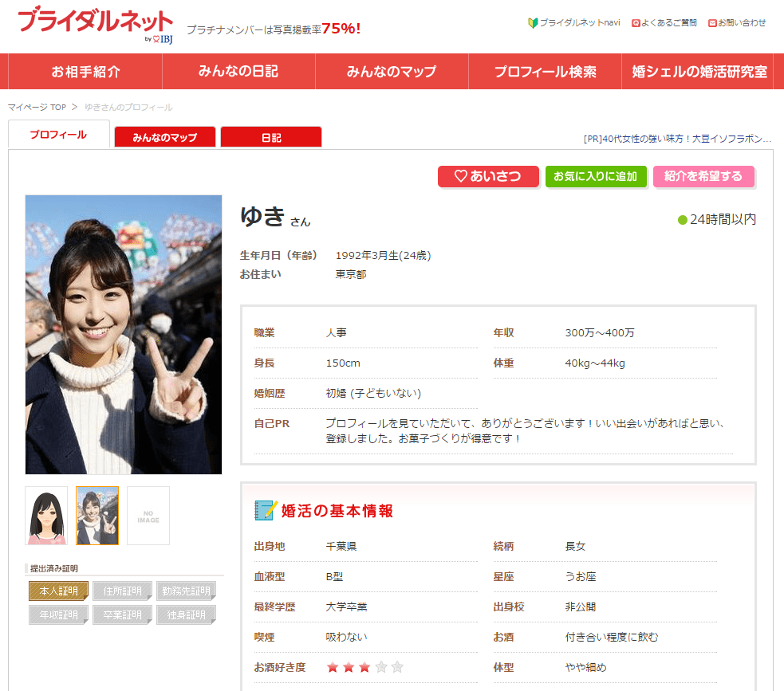
Task: Go to みんなの日記 in navigation
Action: coord(238,72)
